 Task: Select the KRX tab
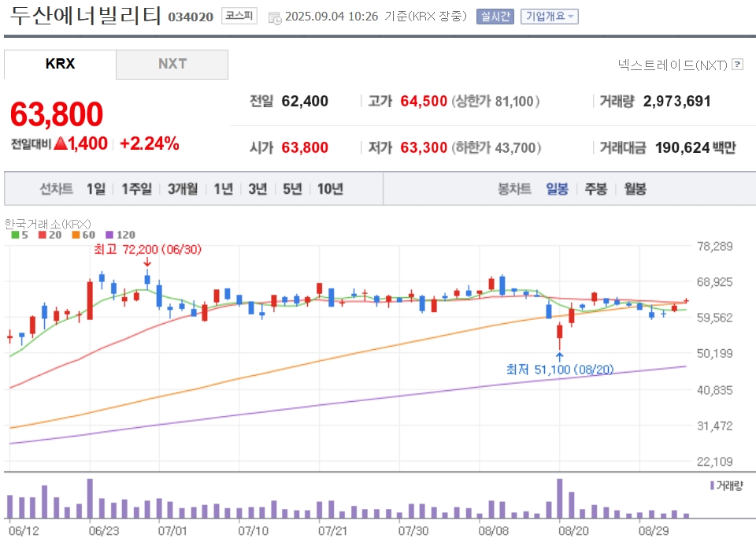pyautogui.click(x=61, y=64)
